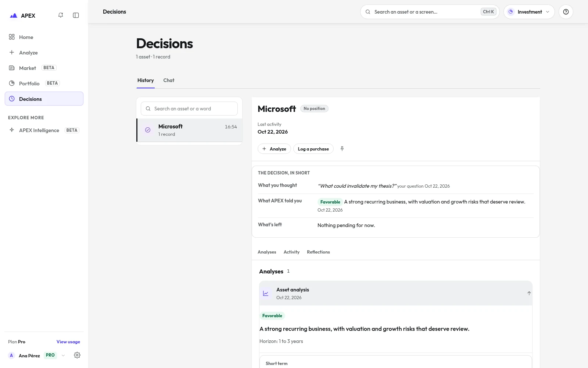Go to Portfolio section
588x368 pixels.
(x=44, y=84)
